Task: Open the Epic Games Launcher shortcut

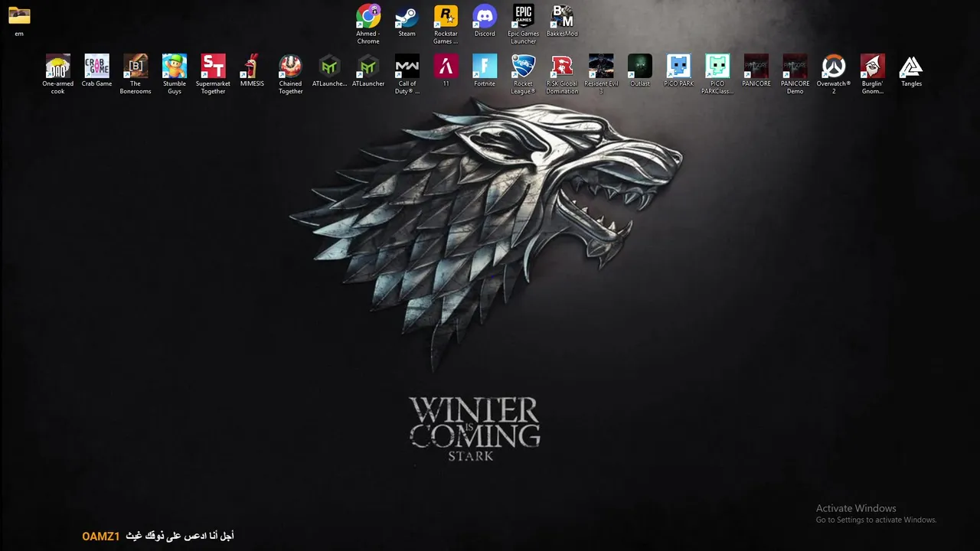Action: [524, 16]
